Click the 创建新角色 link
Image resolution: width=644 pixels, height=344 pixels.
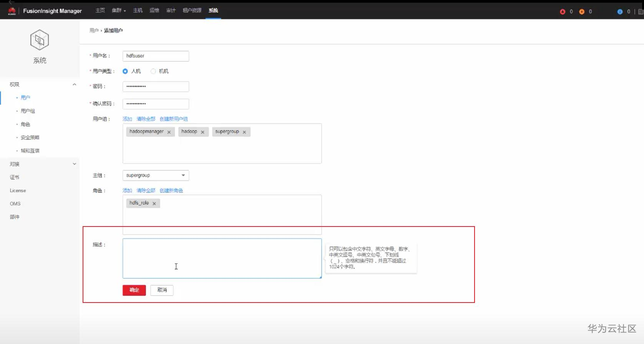coord(171,191)
